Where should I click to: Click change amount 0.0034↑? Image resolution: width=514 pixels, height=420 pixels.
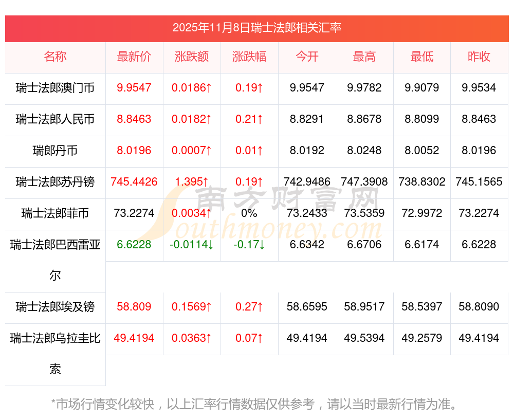(x=192, y=213)
